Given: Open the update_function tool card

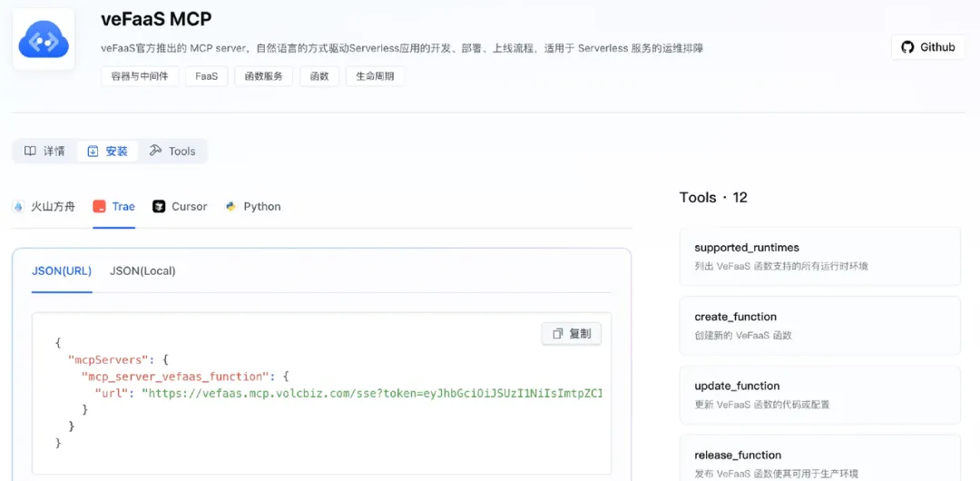Looking at the screenshot, I should click(819, 395).
